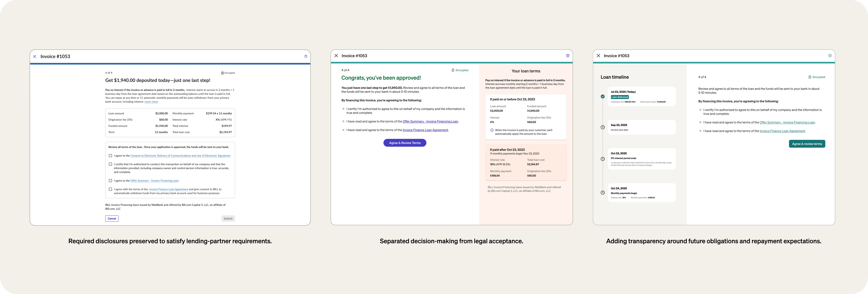Check the 'I certify that I'm authorized' checkbox
Viewport: 868px width, 294px height.
coord(110,164)
